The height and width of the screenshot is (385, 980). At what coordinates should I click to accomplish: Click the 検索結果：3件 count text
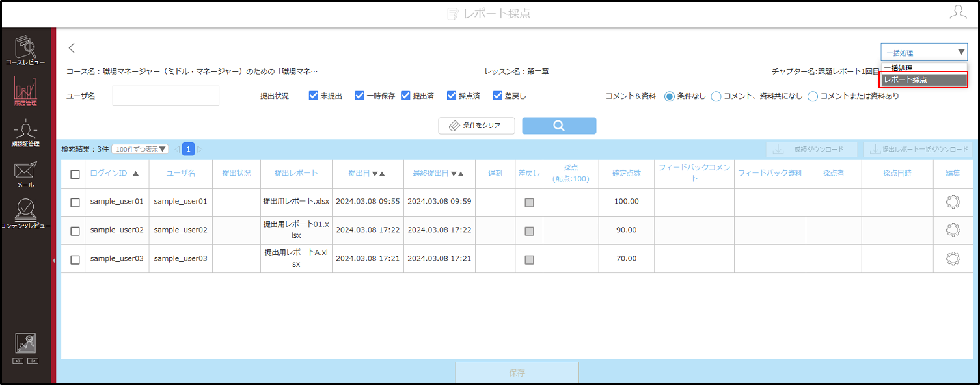tap(85, 150)
